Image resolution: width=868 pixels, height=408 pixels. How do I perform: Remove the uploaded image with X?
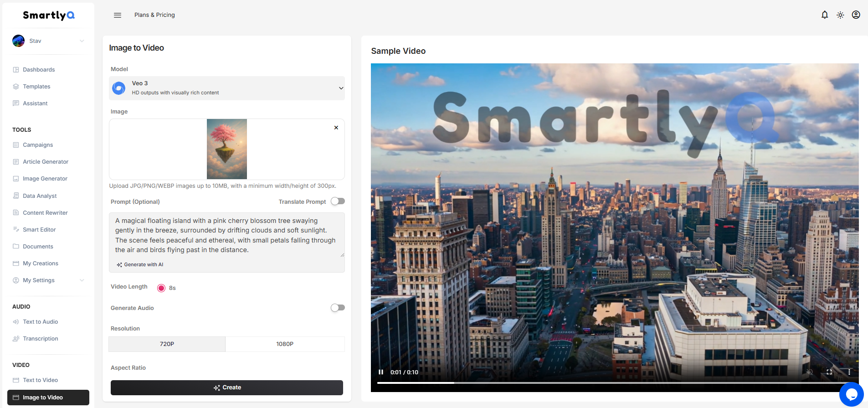pos(336,128)
